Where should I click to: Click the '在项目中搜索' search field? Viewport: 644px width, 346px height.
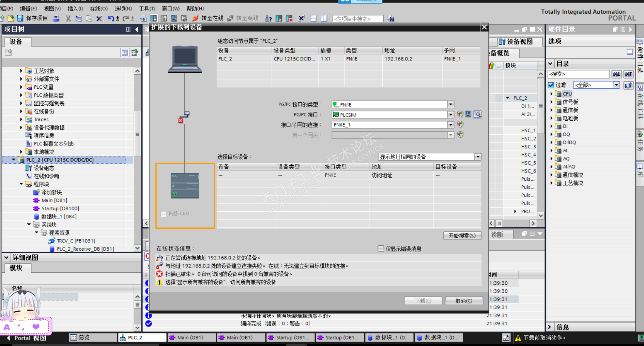358,19
